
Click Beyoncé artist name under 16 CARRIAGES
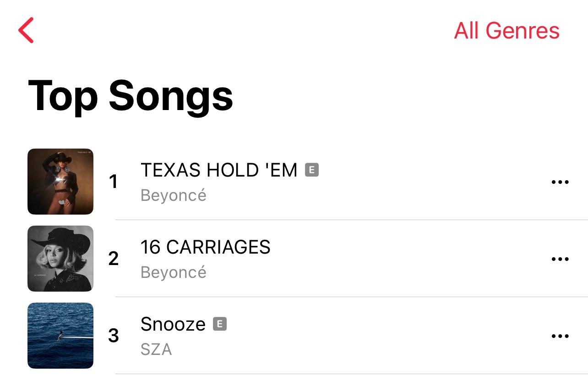tap(174, 272)
